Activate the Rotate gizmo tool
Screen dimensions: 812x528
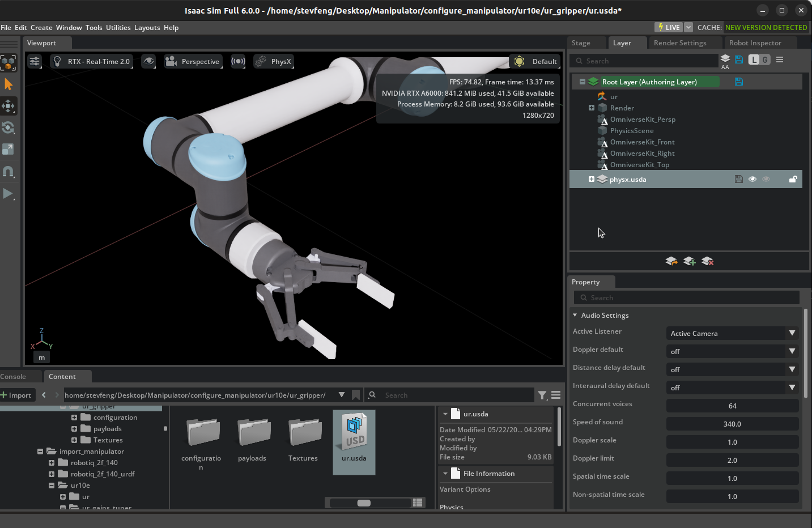(x=8, y=127)
